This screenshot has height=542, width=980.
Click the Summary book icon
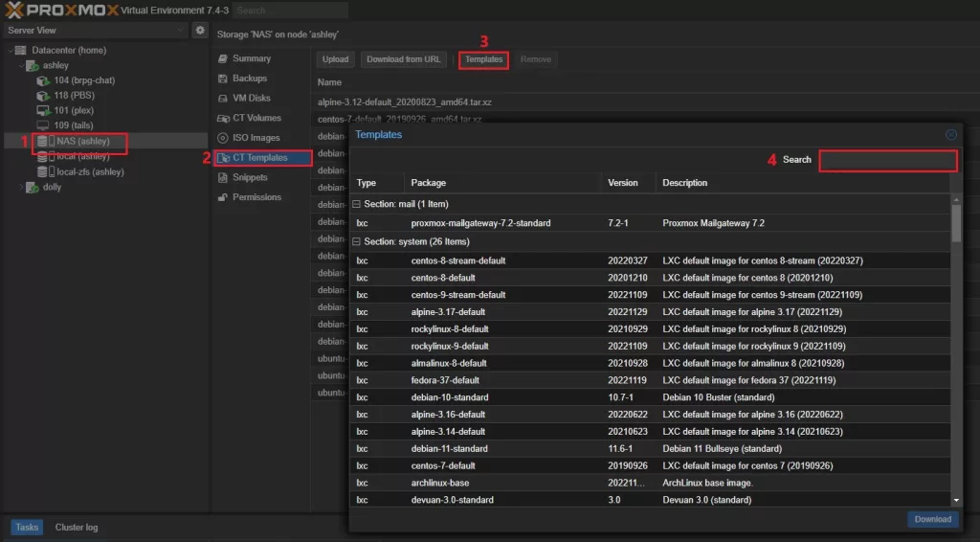click(222, 58)
